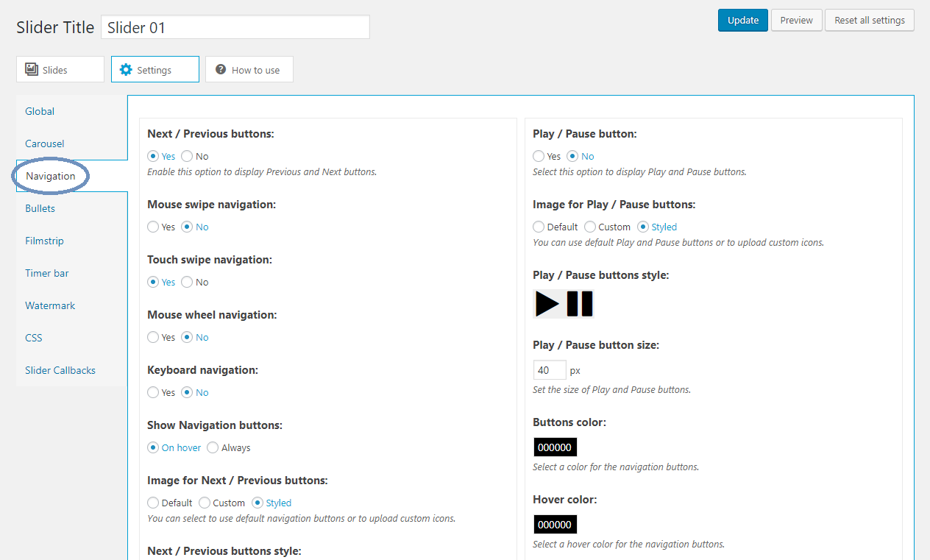
Task: Enable Yes for Mouse swipe navigation
Action: coord(153,227)
